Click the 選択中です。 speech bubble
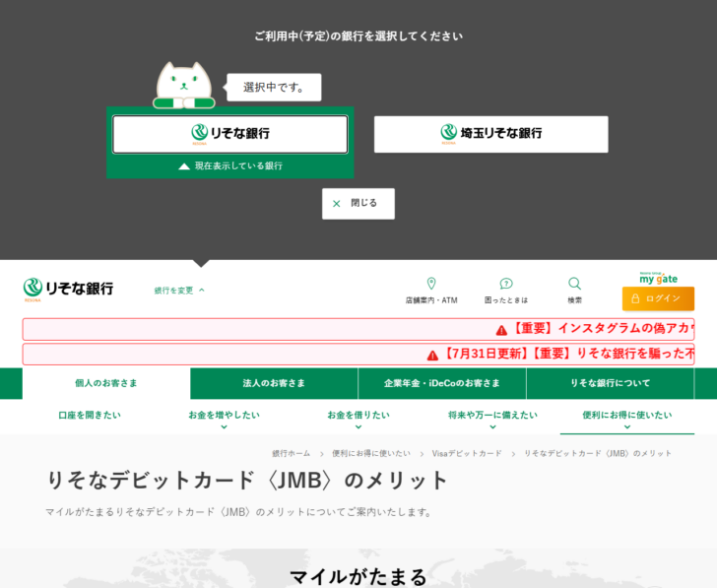Image resolution: width=717 pixels, height=588 pixels. coord(274,88)
